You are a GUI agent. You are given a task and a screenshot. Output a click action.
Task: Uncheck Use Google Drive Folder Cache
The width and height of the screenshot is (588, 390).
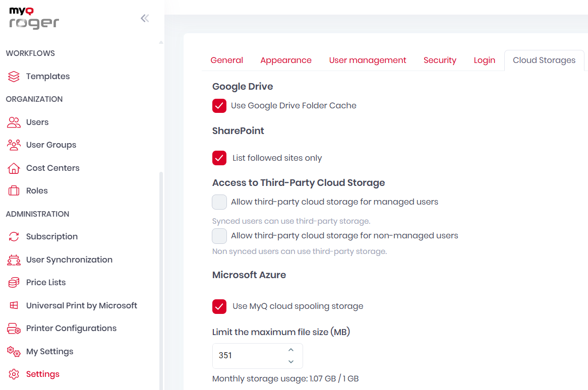point(219,106)
